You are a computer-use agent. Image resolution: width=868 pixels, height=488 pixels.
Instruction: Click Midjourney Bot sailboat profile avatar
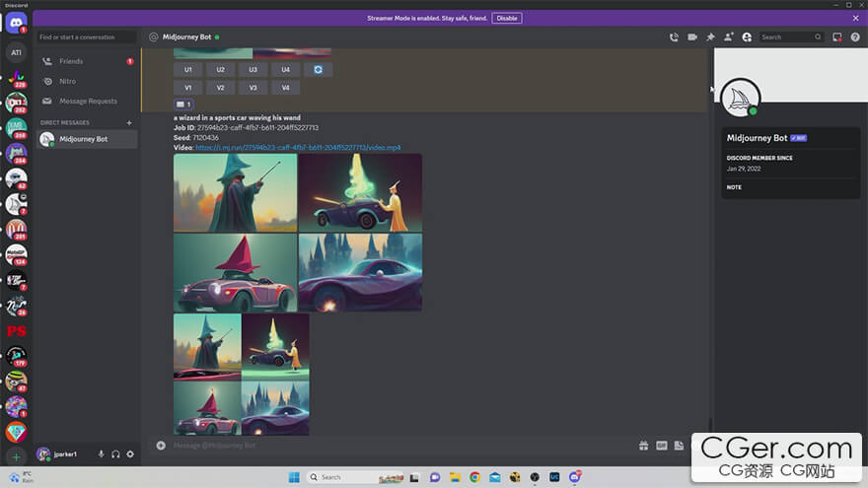(x=740, y=99)
